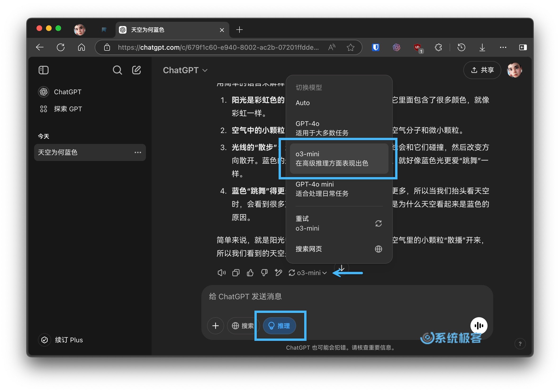560x392 pixels.
Task: Open the help question mark button
Action: pyautogui.click(x=520, y=344)
